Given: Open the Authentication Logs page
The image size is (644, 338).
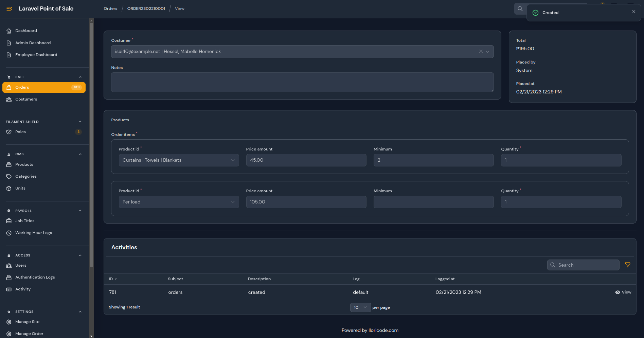Looking at the screenshot, I should coord(35,277).
